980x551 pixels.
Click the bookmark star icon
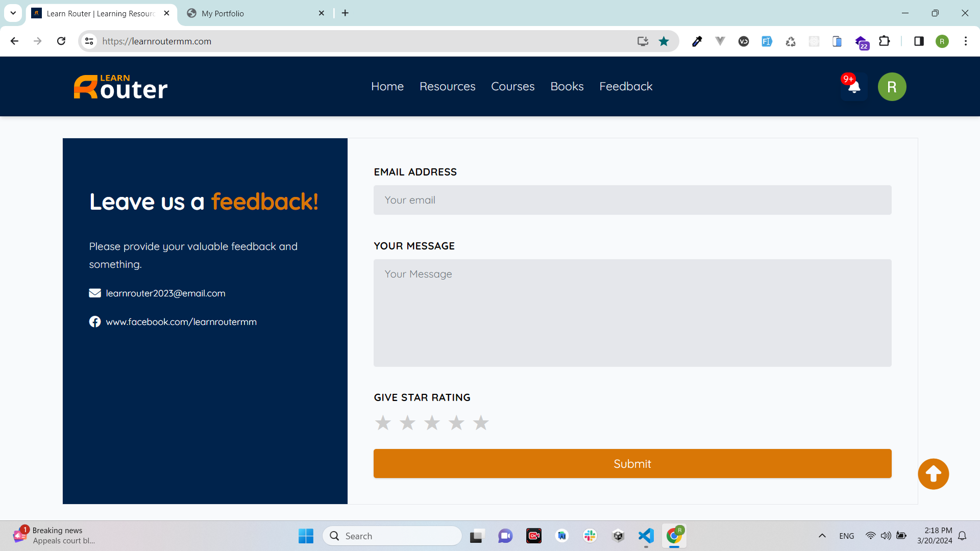(x=664, y=41)
